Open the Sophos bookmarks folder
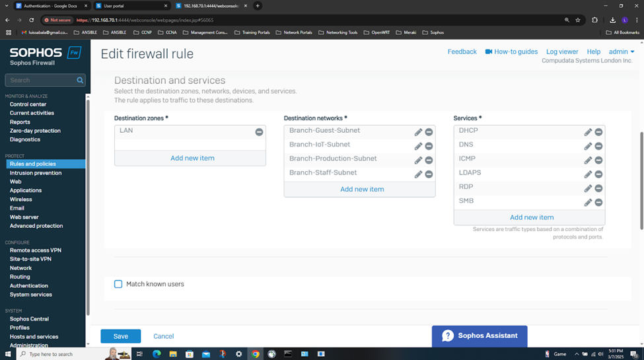 tap(433, 32)
